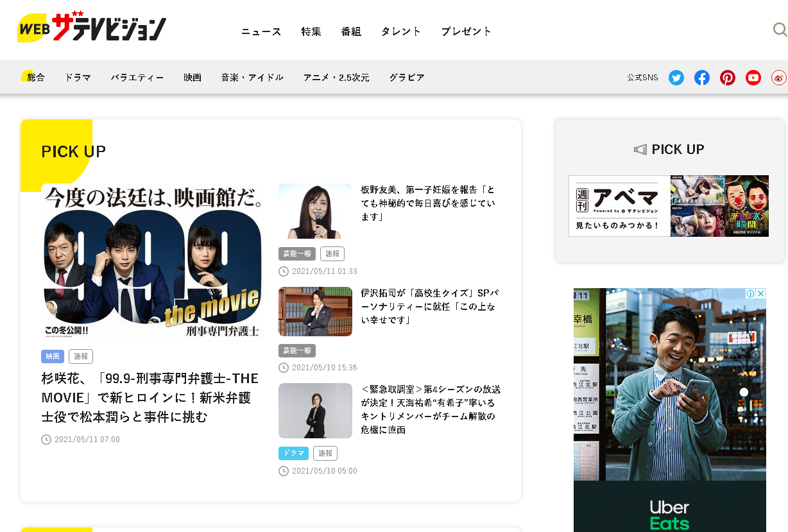The height and width of the screenshot is (532, 788).
Task: Click the 芸能一般 tag under 板野友美 article
Action: pos(297,253)
